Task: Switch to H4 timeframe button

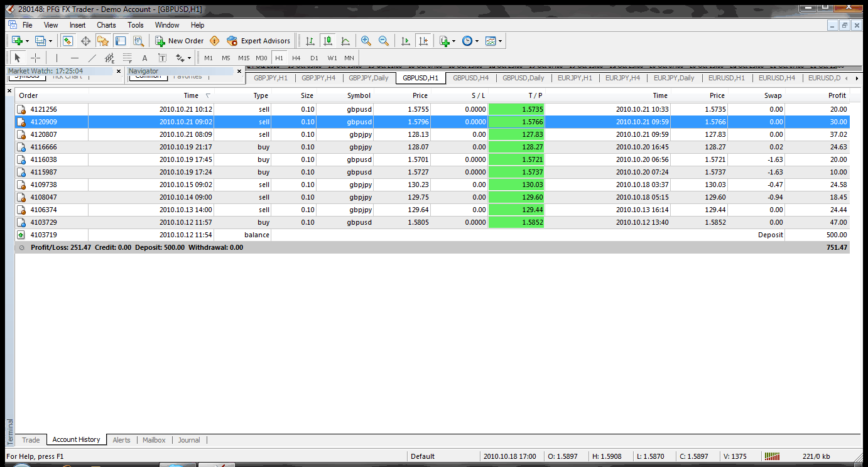Action: coord(296,58)
